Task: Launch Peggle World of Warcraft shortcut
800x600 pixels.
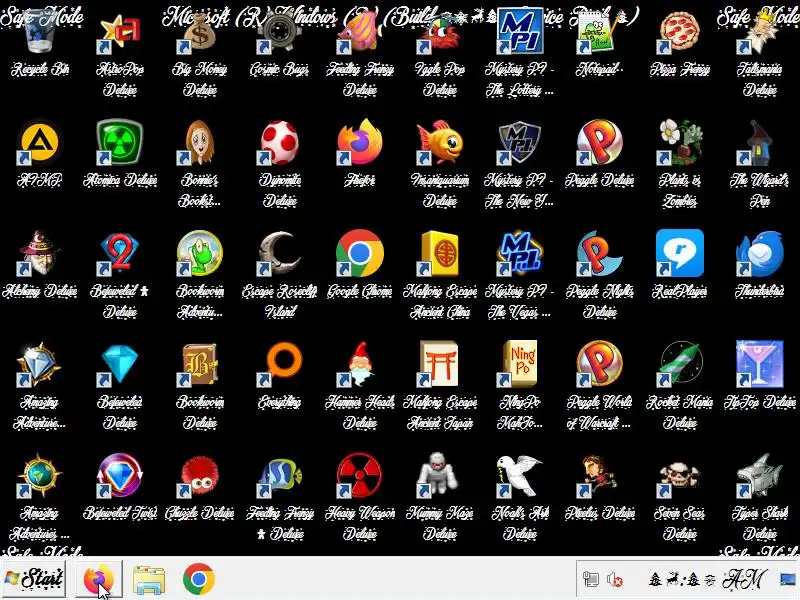Action: [599, 364]
